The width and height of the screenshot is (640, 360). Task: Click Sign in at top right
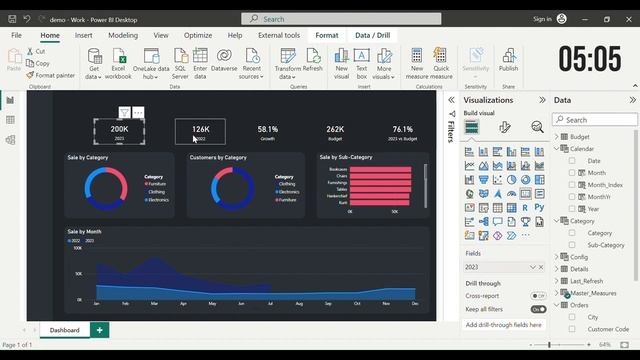542,19
